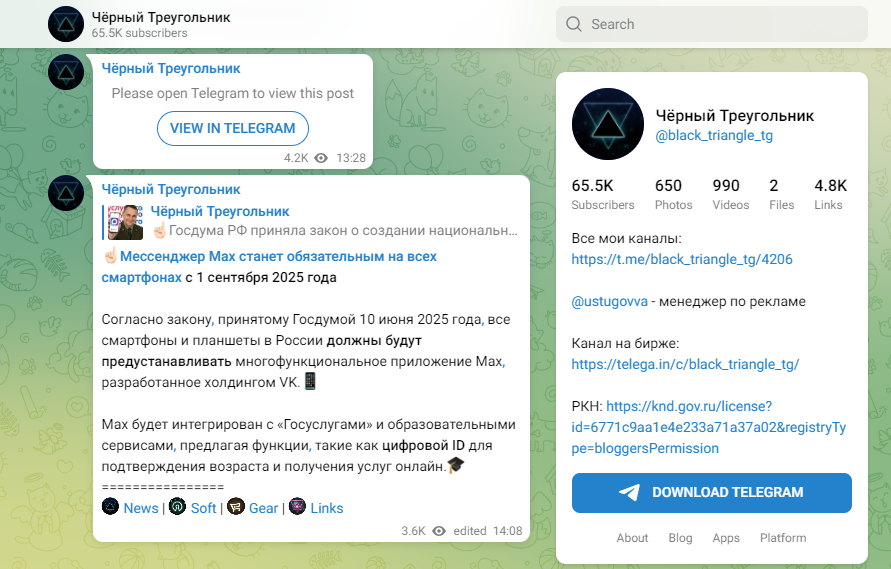Open the telega.in channel exchange link
This screenshot has height=569, width=891.
click(x=685, y=364)
